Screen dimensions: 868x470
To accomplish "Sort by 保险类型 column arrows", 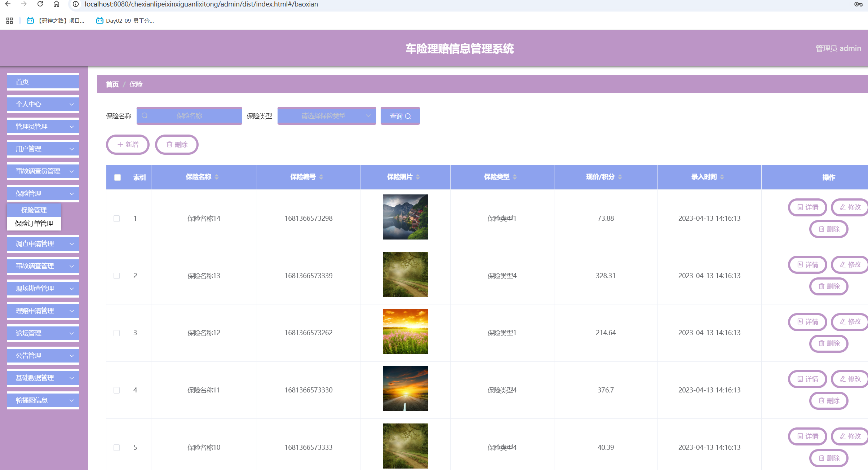I will pos(515,177).
